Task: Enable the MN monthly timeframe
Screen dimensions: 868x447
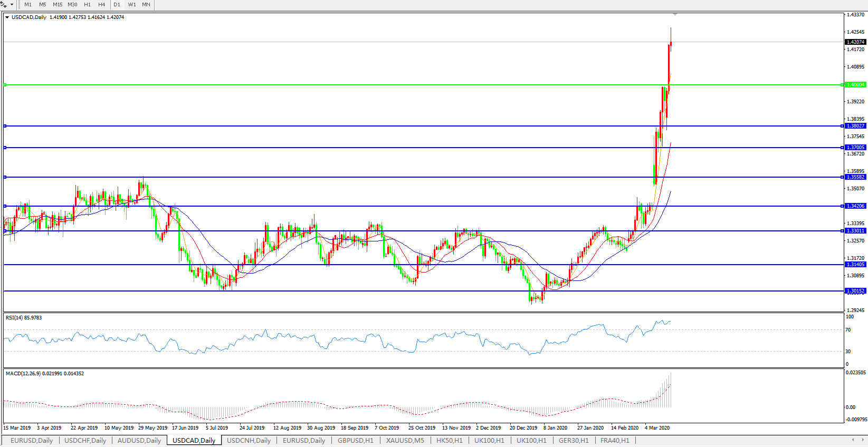Action: click(146, 5)
